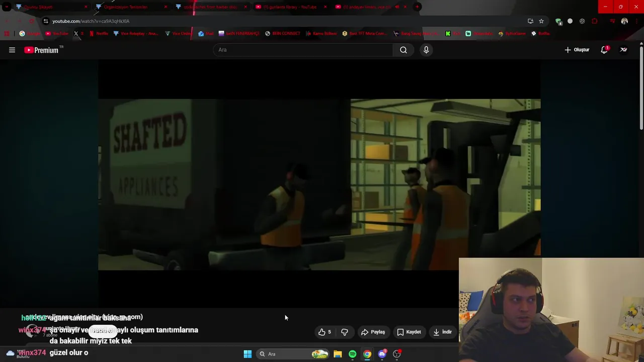The image size is (644, 362).
Task: Open the Oluştur create button
Action: [577, 50]
